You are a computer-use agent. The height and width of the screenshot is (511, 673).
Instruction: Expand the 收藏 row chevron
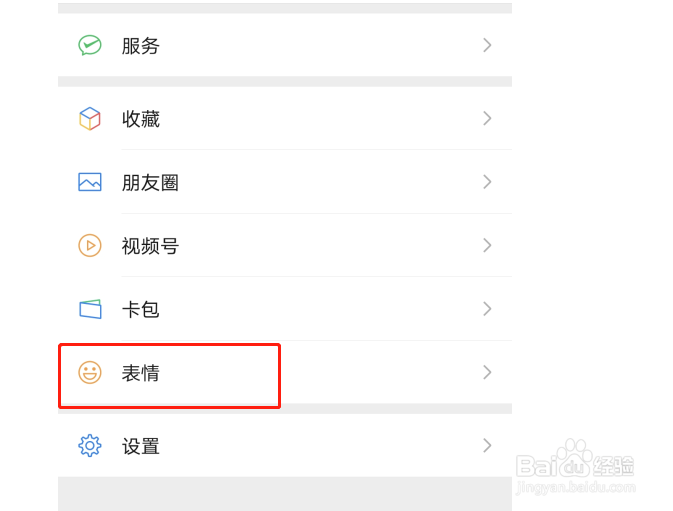(487, 118)
